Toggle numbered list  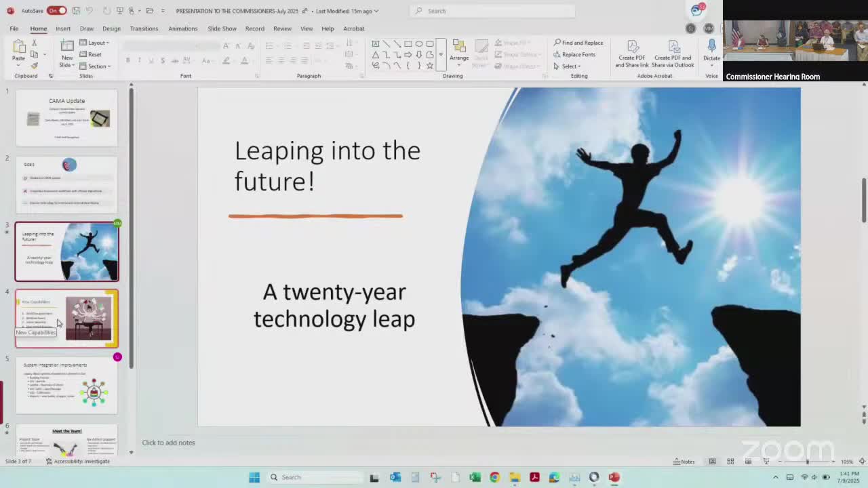coord(288,45)
